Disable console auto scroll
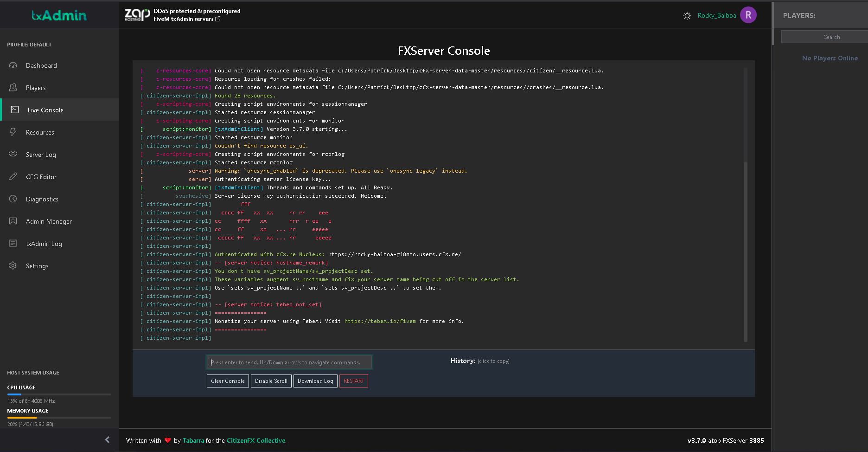Image resolution: width=868 pixels, height=452 pixels. (271, 381)
